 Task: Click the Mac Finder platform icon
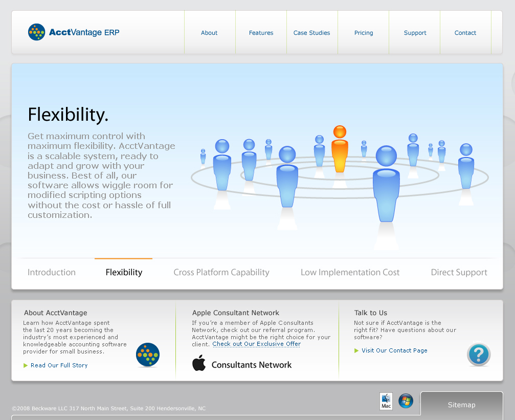tap(386, 401)
